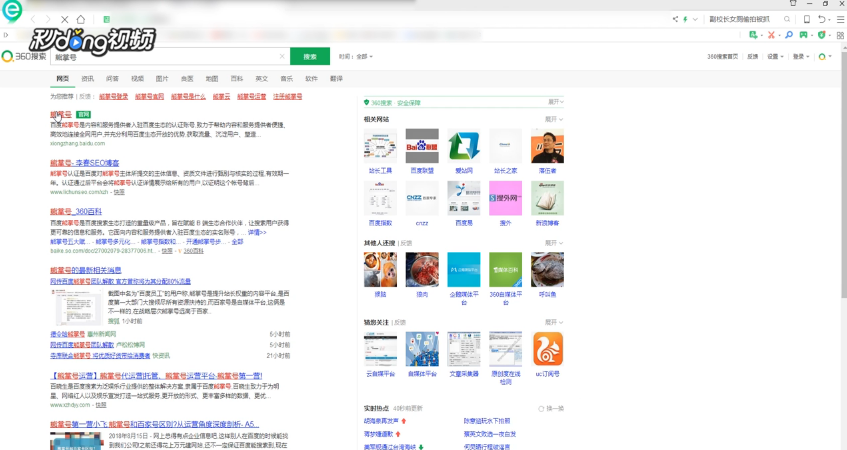Switch to the 资讯 tab
The width and height of the screenshot is (847, 450).
pos(88,78)
